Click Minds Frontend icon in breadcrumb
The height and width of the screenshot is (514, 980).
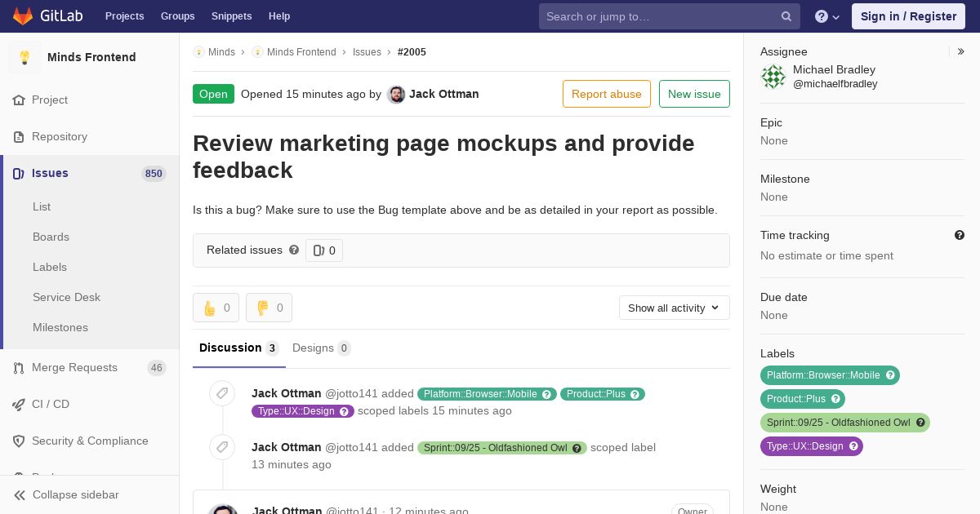(x=257, y=51)
